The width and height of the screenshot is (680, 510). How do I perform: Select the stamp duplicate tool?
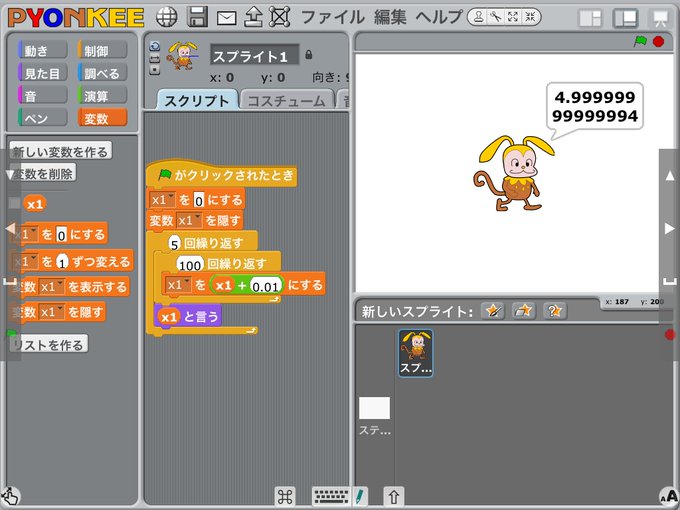(479, 17)
